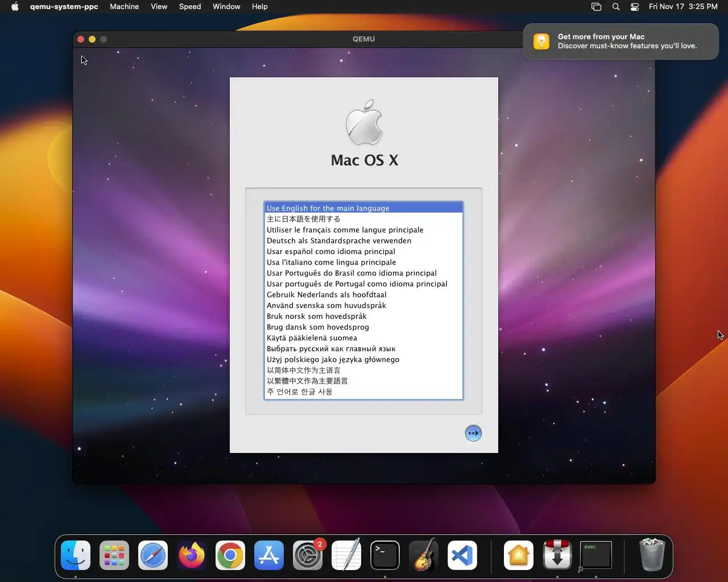The image size is (728, 582).
Task: Open System Settings from the Dock
Action: point(308,555)
